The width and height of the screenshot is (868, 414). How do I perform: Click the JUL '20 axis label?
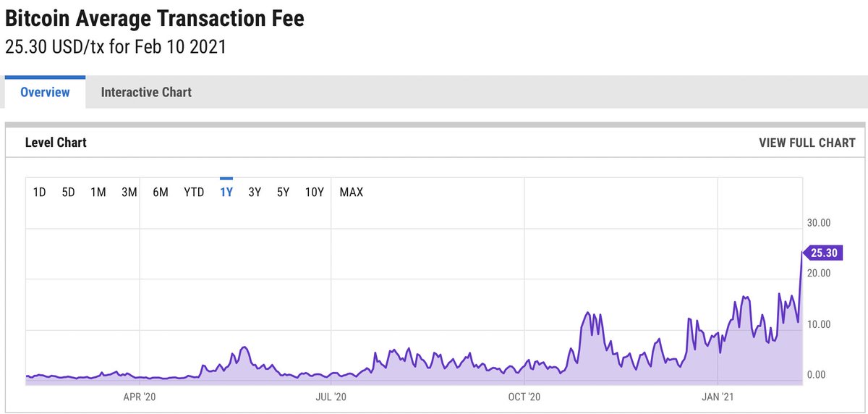[x=331, y=397]
